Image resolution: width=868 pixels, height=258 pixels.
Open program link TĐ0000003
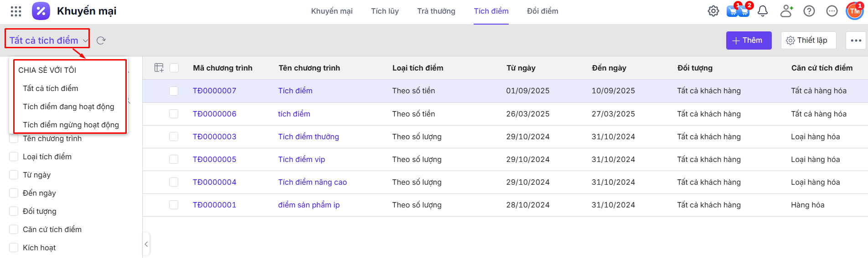pos(214,137)
